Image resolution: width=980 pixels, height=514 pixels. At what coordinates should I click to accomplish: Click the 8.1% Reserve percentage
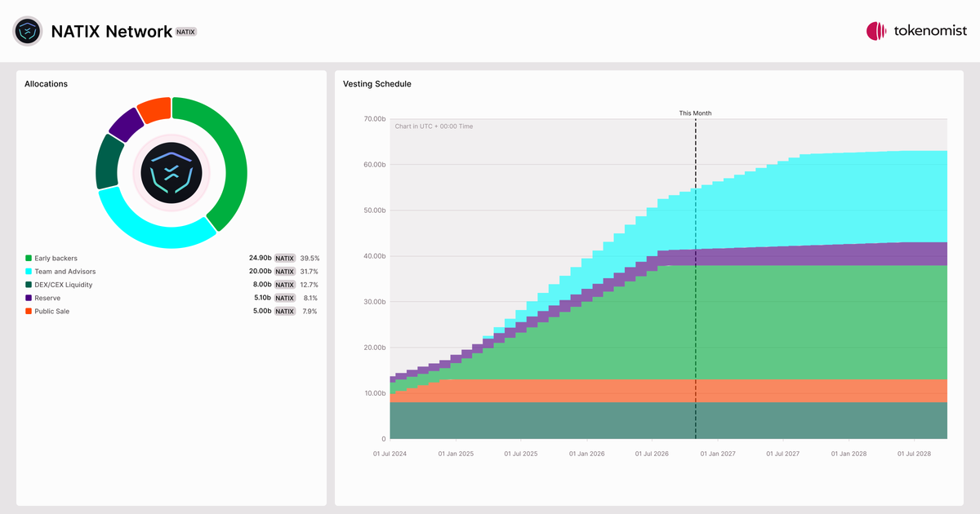pyautogui.click(x=311, y=298)
